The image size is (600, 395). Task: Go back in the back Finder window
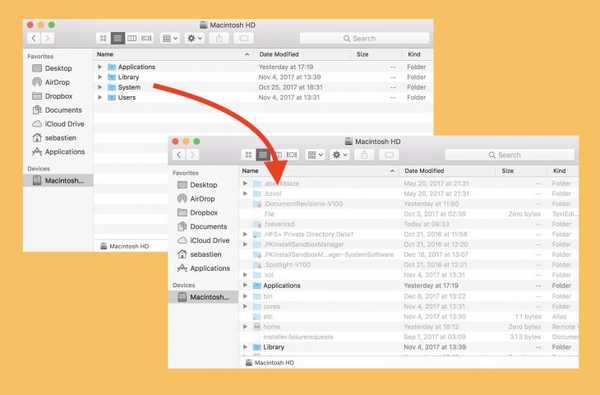click(34, 38)
